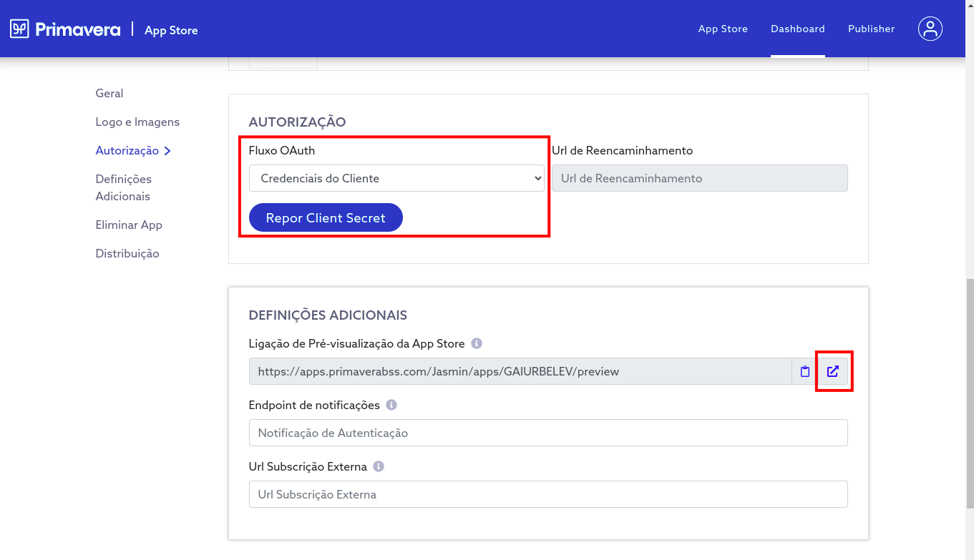Navigate to the App Store menu item
The image size is (974, 560).
point(723,29)
